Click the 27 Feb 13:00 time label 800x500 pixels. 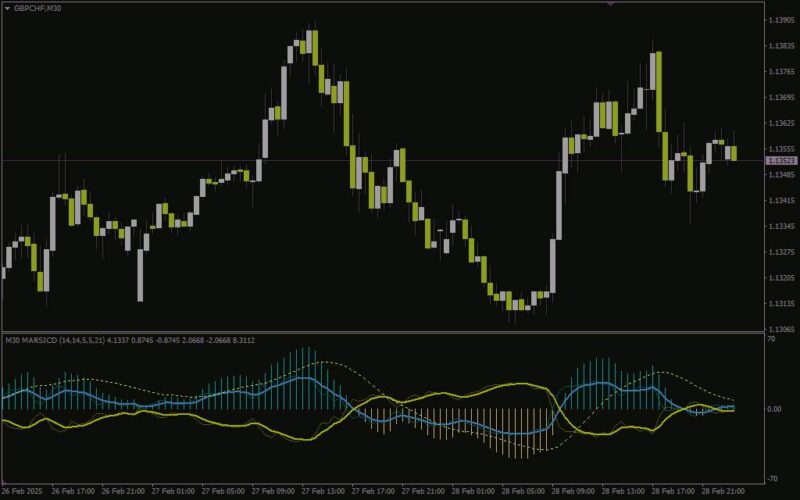pyautogui.click(x=323, y=491)
